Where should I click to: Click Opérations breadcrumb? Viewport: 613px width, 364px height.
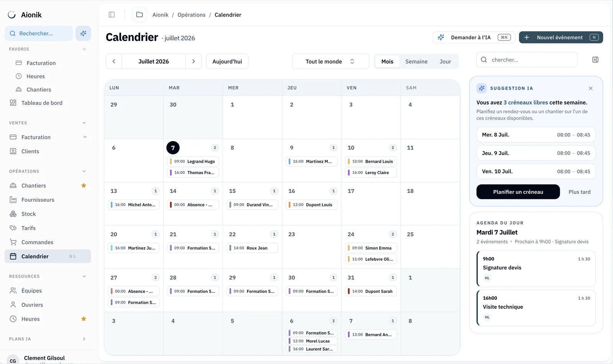pyautogui.click(x=192, y=15)
